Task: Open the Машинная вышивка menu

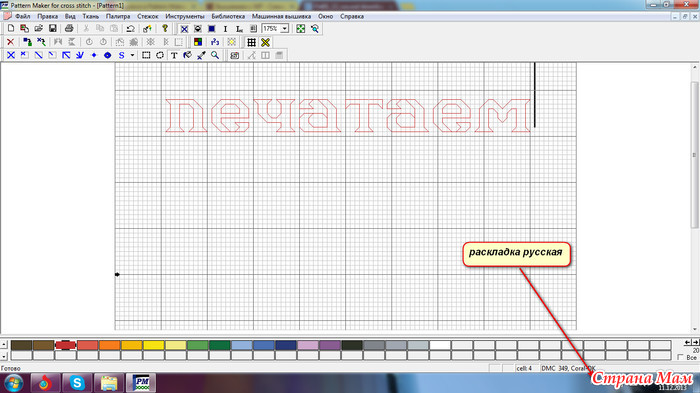Action: (281, 16)
